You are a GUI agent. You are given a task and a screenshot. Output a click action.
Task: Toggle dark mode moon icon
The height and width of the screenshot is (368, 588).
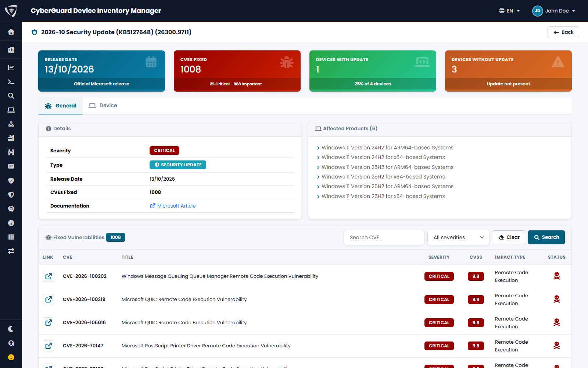pos(11,329)
